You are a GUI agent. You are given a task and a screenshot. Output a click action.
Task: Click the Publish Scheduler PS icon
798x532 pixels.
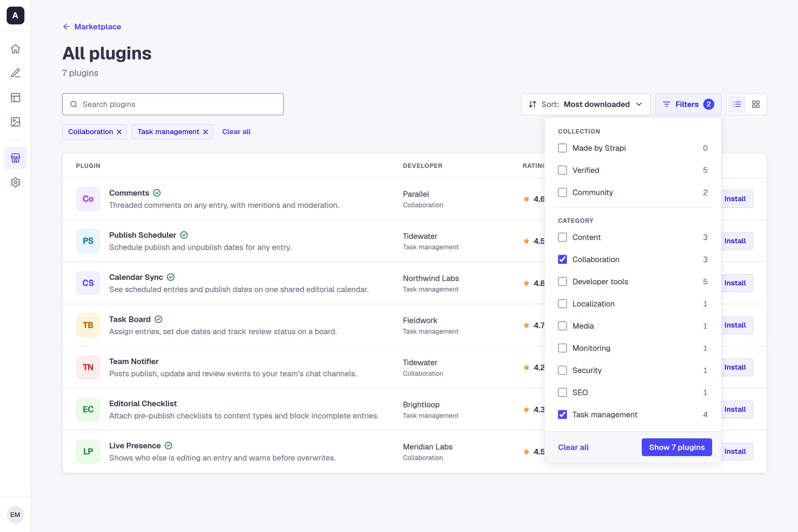point(88,241)
